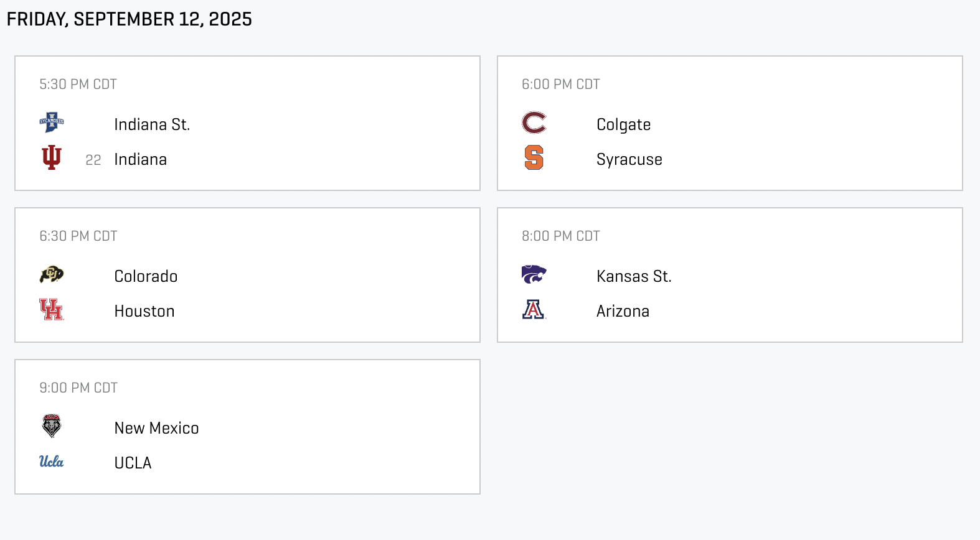Viewport: 980px width, 540px height.
Task: Click the Syracuse orange S logo
Action: click(x=534, y=157)
